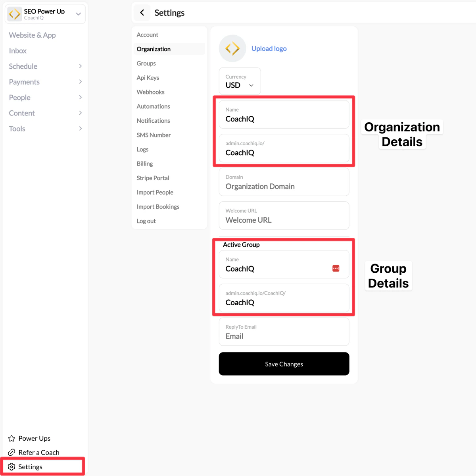Select People in sidebar

point(20,97)
